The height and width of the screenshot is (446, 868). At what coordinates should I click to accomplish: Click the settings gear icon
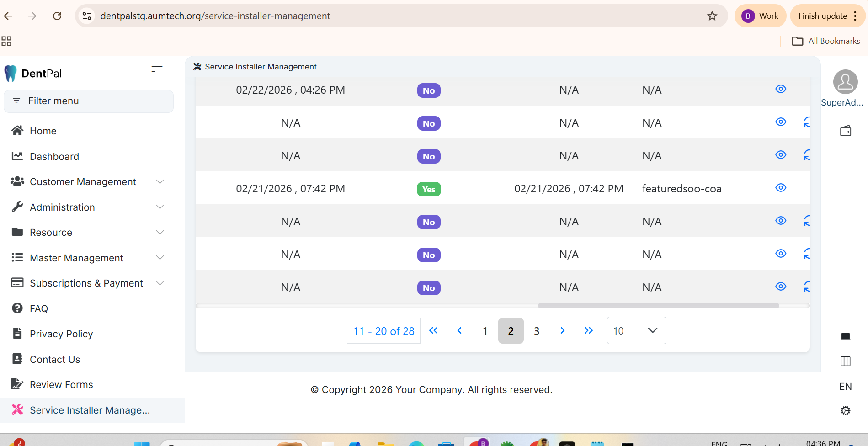tap(845, 410)
